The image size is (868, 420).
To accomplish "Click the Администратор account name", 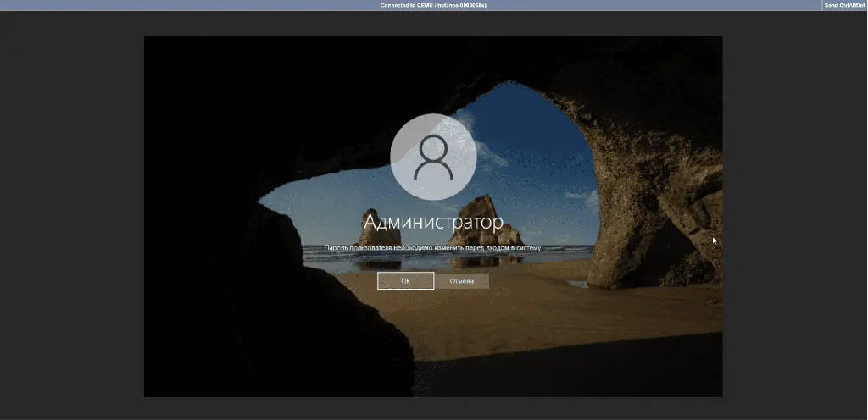I will [433, 222].
